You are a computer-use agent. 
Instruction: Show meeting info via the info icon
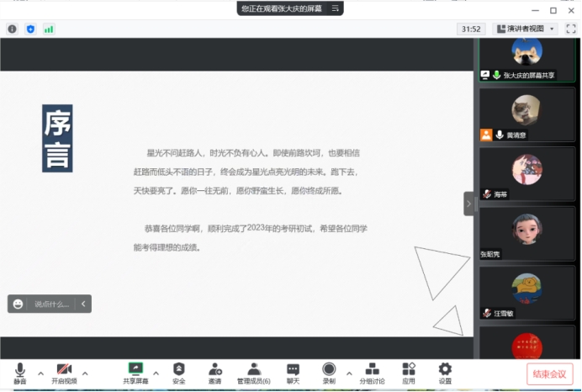click(13, 29)
